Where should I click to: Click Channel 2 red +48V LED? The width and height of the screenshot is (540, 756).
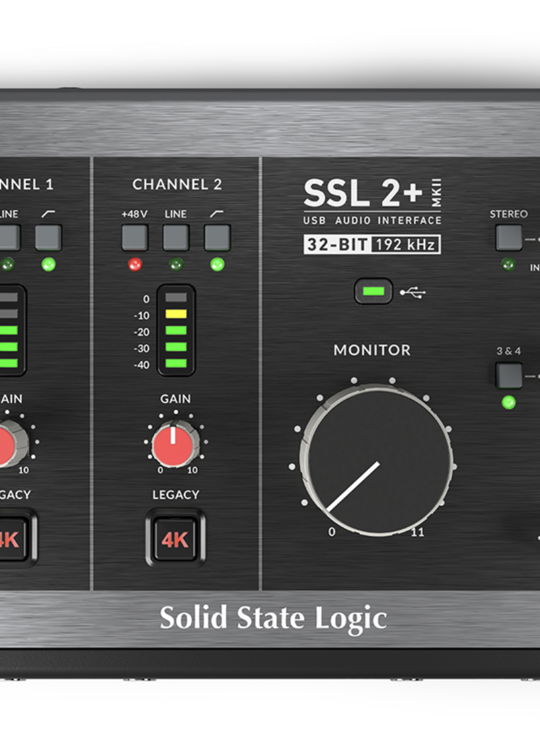tap(135, 265)
